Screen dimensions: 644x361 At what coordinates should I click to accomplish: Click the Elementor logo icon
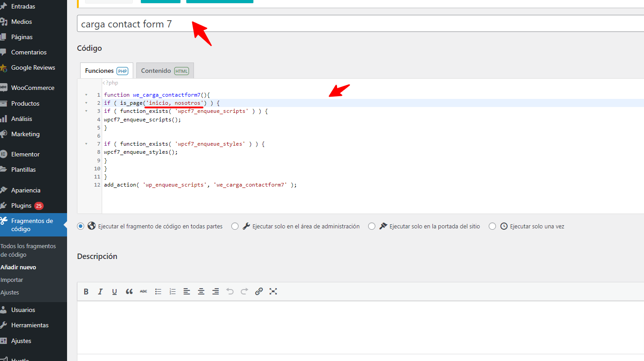tap(4, 154)
